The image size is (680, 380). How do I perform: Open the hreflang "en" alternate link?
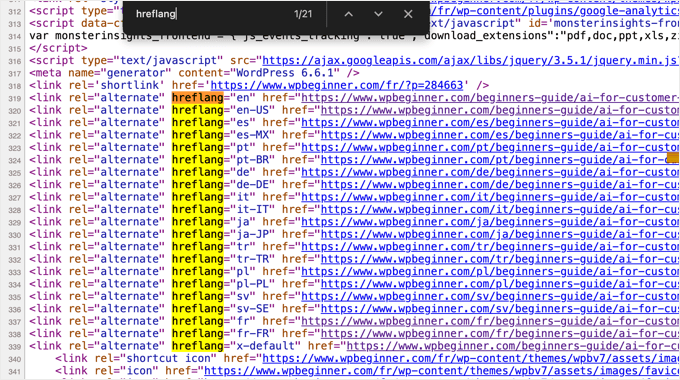click(x=490, y=98)
